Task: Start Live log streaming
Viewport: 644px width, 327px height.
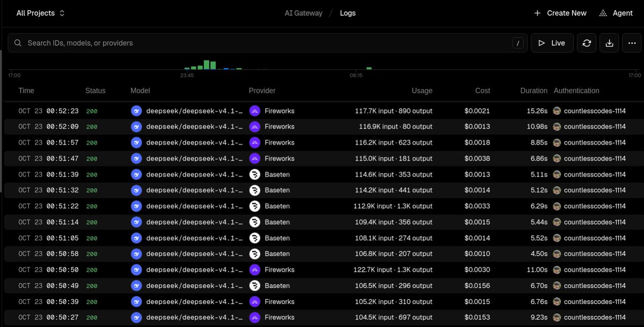Action: point(552,43)
